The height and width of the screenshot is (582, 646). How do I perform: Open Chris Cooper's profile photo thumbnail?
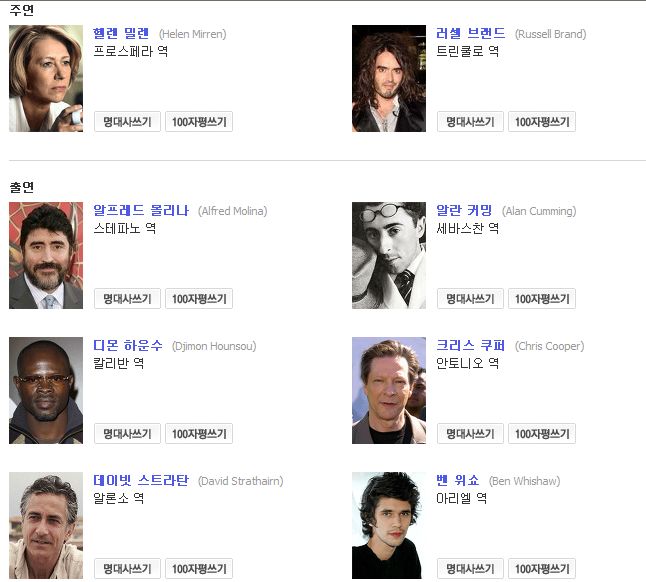(389, 390)
